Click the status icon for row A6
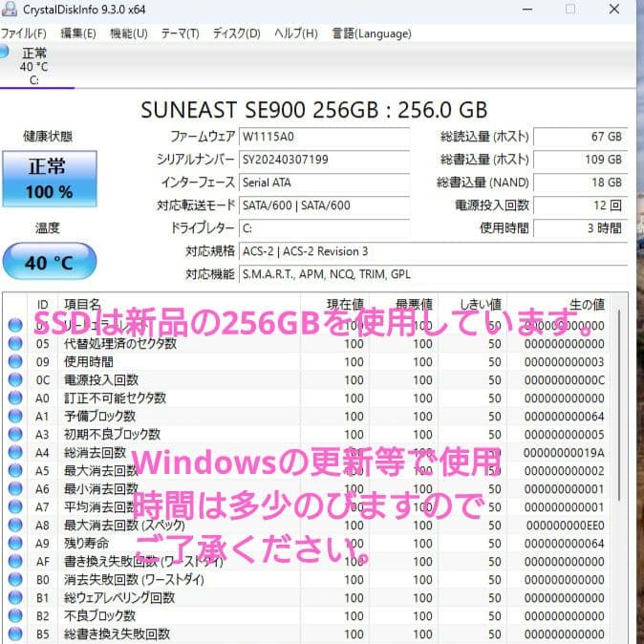The image size is (644, 644). pos(15,488)
